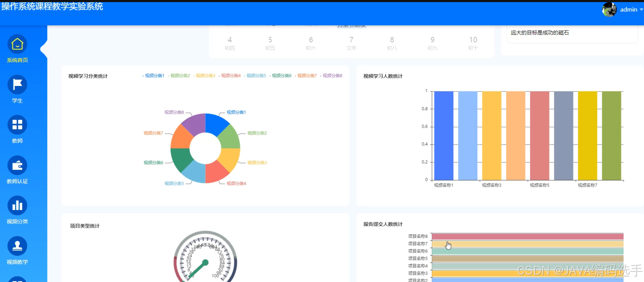Select calendar day 10 初十
Image resolution: width=644 pixels, height=282 pixels.
pyautogui.click(x=473, y=43)
